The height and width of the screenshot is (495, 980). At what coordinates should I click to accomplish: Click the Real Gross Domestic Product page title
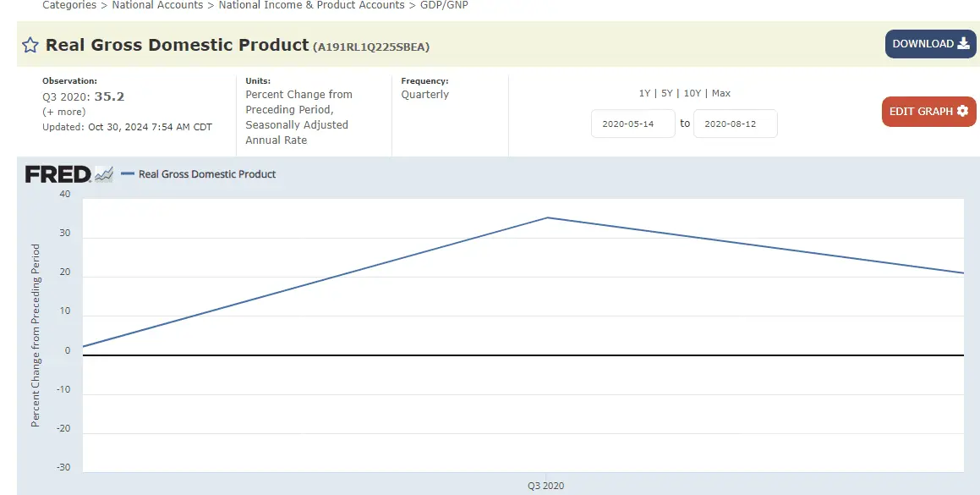177,46
